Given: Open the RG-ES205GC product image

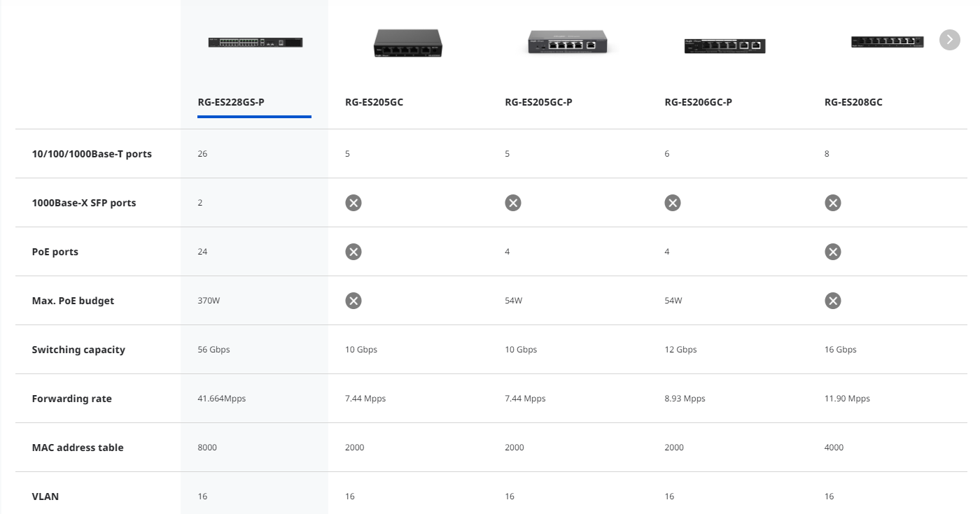Looking at the screenshot, I should click(x=408, y=43).
